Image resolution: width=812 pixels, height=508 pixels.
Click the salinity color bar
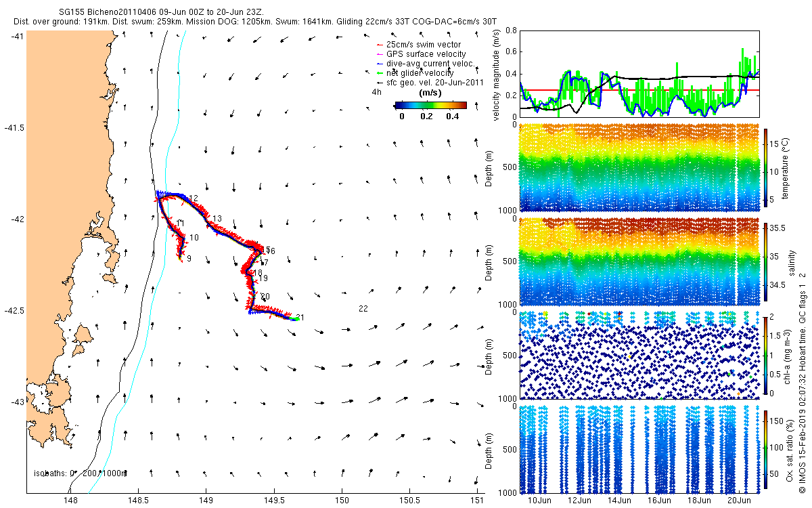tap(766, 261)
